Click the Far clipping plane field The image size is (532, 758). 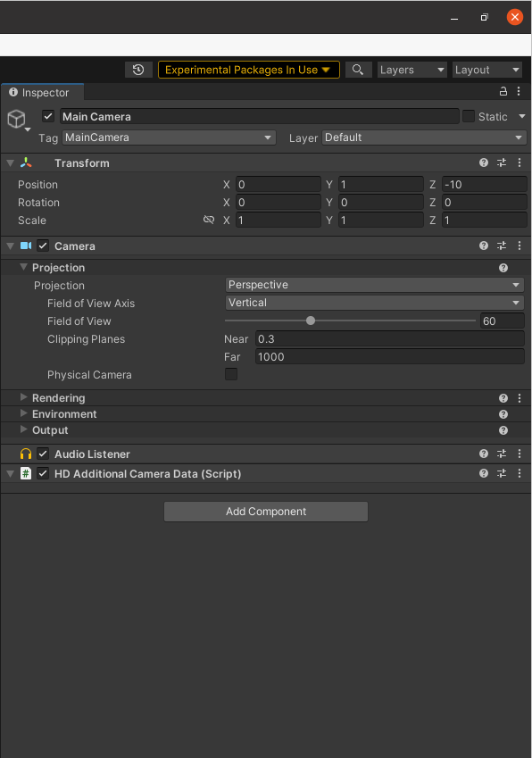390,357
